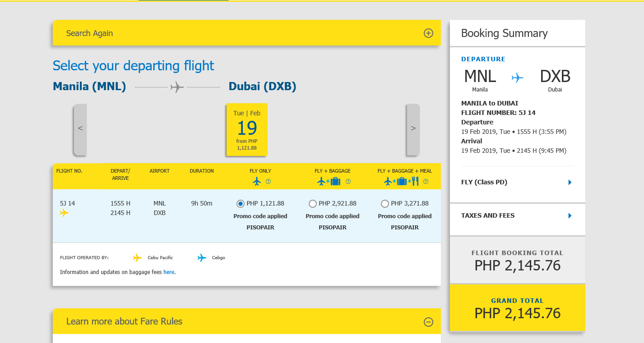The image size is (644, 343).
Task: Click the FLIGHT BOOKING TOTAL amount
Action: (518, 265)
